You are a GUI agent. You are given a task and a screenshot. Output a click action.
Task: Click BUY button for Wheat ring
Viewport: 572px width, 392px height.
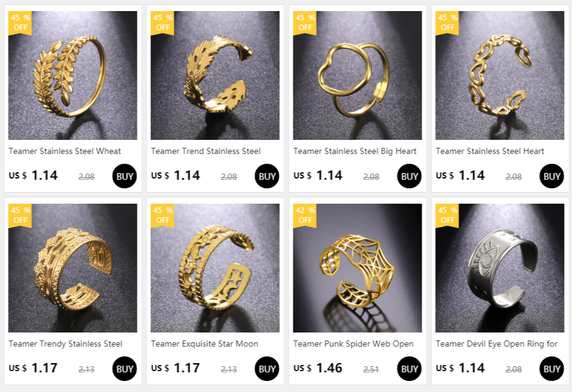(125, 176)
